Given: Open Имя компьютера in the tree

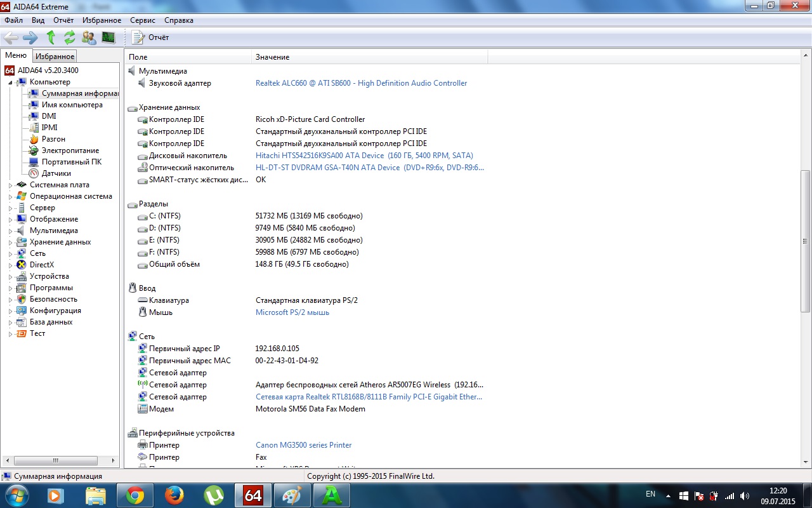Looking at the screenshot, I should click(72, 105).
